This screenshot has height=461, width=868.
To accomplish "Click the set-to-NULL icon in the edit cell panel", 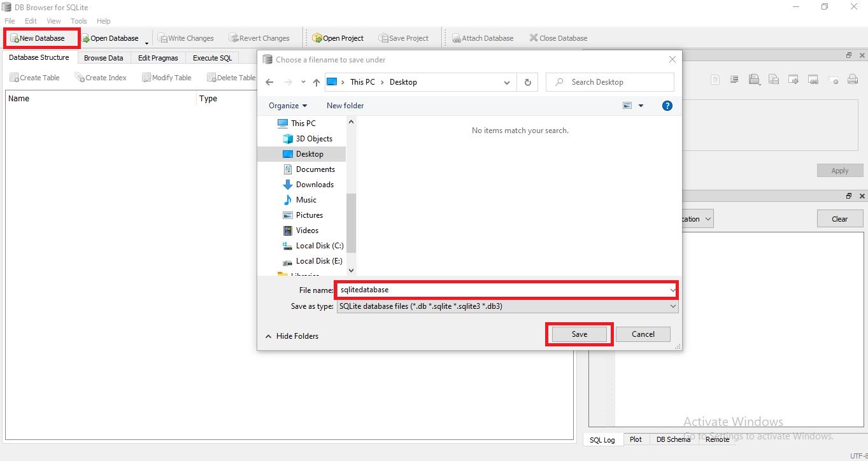I will (x=833, y=80).
